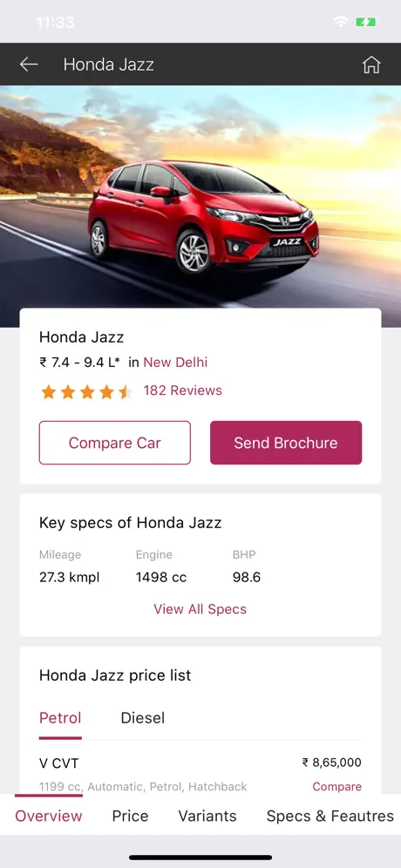Tap the star rating icons
Screen dimensions: 401x868
click(x=86, y=392)
